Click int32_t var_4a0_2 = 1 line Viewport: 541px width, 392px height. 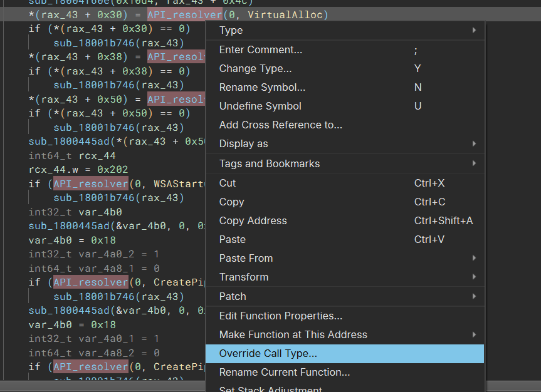click(94, 254)
